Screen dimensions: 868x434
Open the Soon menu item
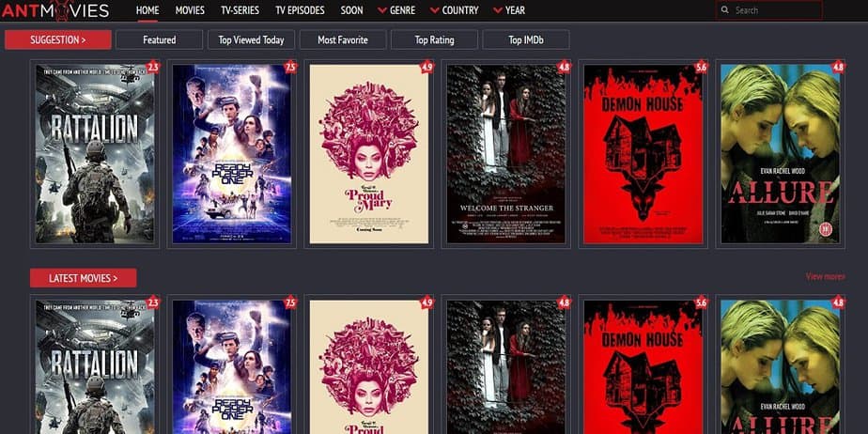click(351, 10)
